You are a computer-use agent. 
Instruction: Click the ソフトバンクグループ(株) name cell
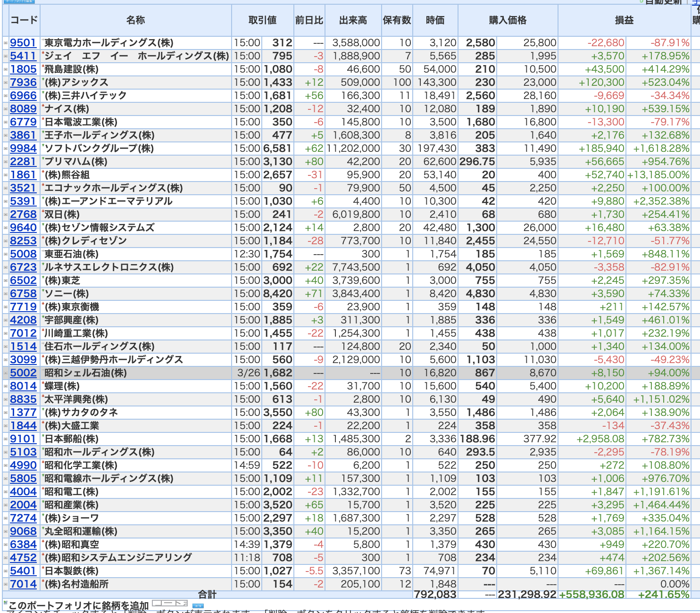pyautogui.click(x=136, y=149)
